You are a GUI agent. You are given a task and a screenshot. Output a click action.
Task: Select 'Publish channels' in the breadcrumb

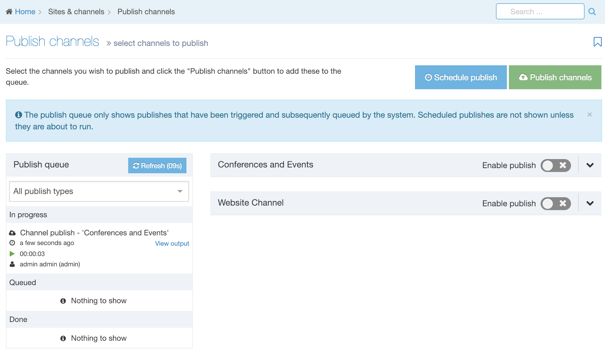[146, 11]
